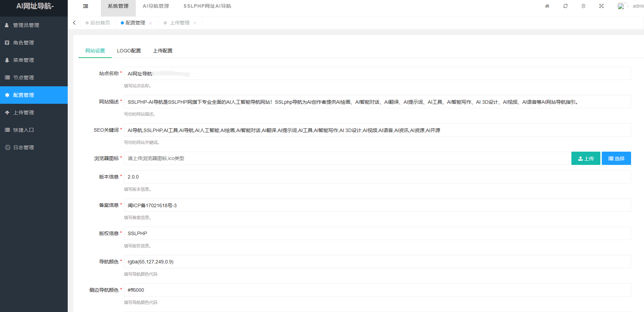Open the AI导航管理 top menu
Viewport: 644px width, 312px height.
coord(156,6)
